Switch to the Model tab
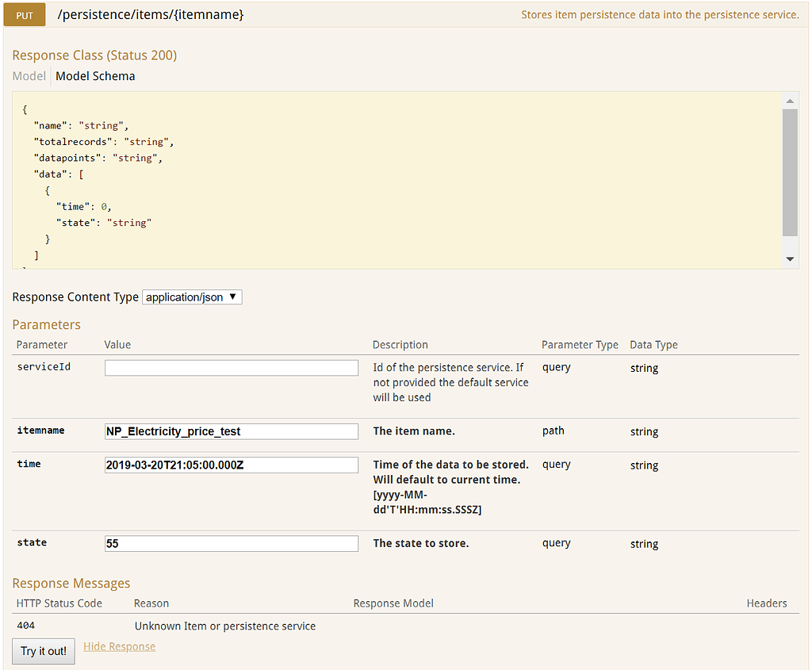 tap(29, 75)
